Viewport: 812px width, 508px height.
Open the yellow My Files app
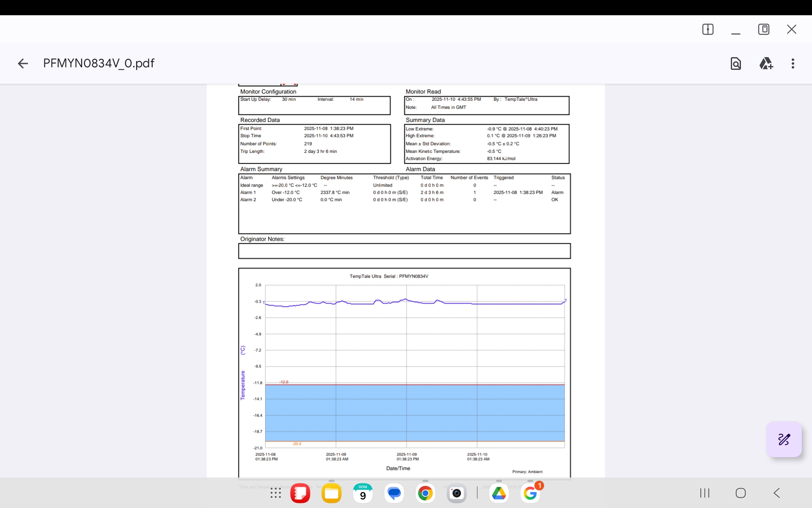[x=331, y=493]
